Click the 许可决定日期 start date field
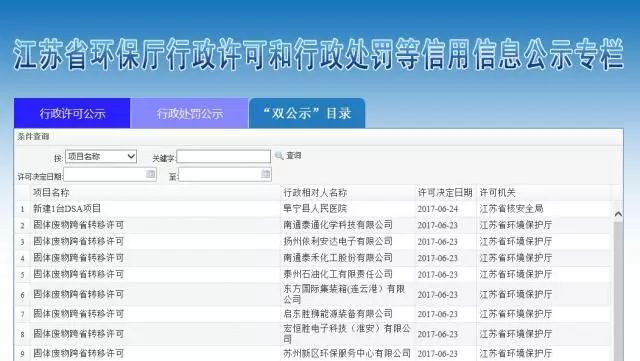Viewport: 640px width, 361px height. pyautogui.click(x=110, y=175)
